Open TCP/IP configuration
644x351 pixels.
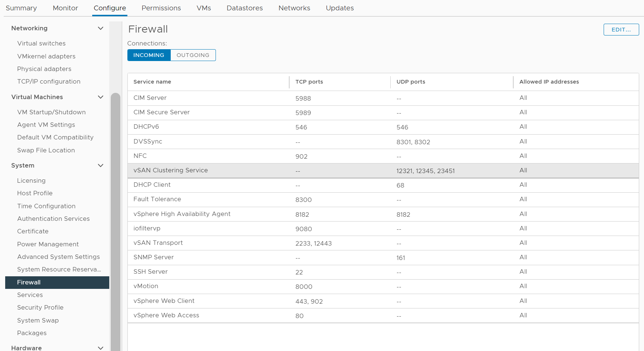(x=49, y=81)
